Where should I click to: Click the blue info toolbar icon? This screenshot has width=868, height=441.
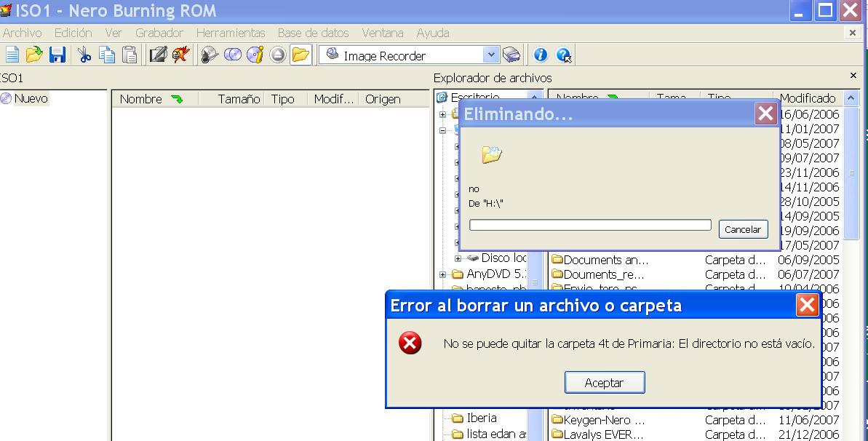(x=541, y=55)
